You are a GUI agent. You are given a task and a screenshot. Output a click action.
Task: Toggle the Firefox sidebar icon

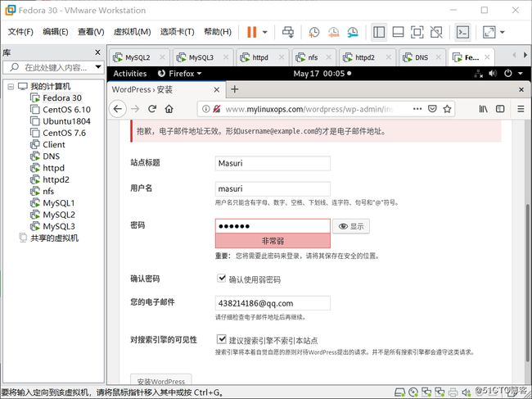click(x=500, y=109)
